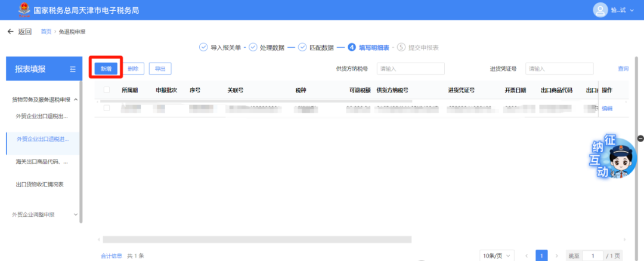644x261 pixels.
Task: Focus the 跳至 page number field
Action: coord(593,256)
